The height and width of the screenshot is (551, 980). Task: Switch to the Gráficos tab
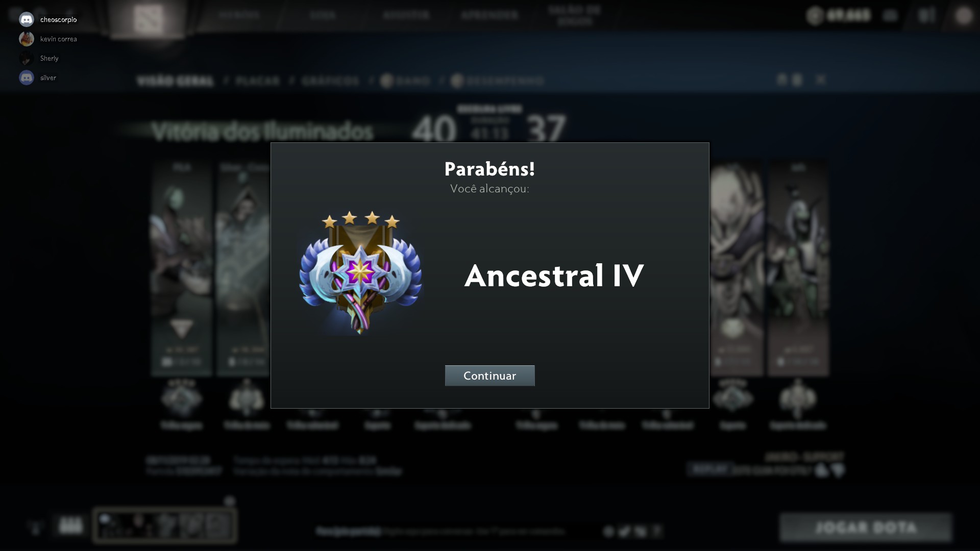[330, 81]
